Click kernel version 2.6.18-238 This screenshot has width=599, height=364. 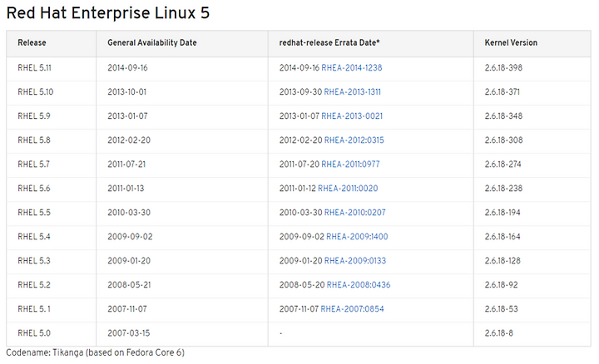point(503,188)
